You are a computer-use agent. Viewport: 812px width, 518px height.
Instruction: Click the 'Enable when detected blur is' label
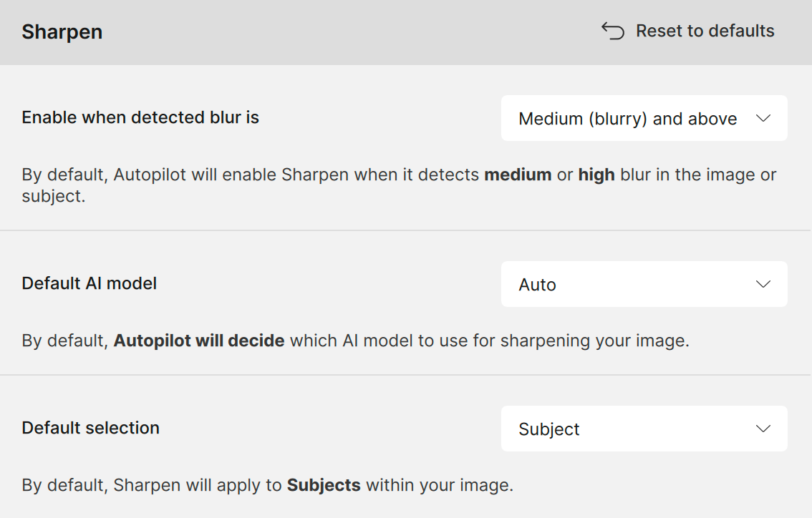tap(140, 117)
